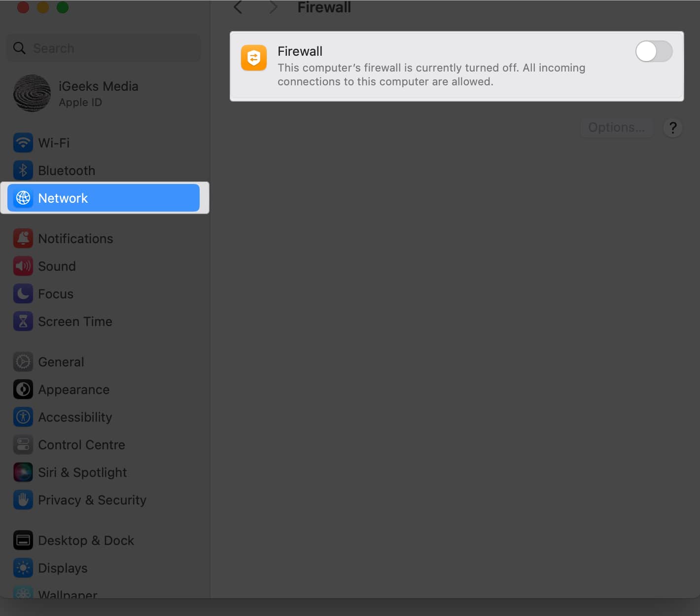The width and height of the screenshot is (700, 616).
Task: Click the Focus moon icon
Action: coord(23,294)
